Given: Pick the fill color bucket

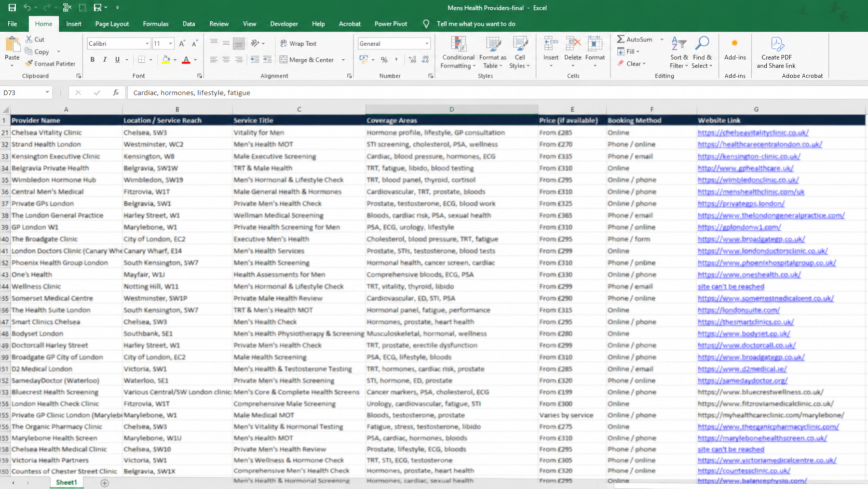Looking at the screenshot, I should click(x=166, y=60).
